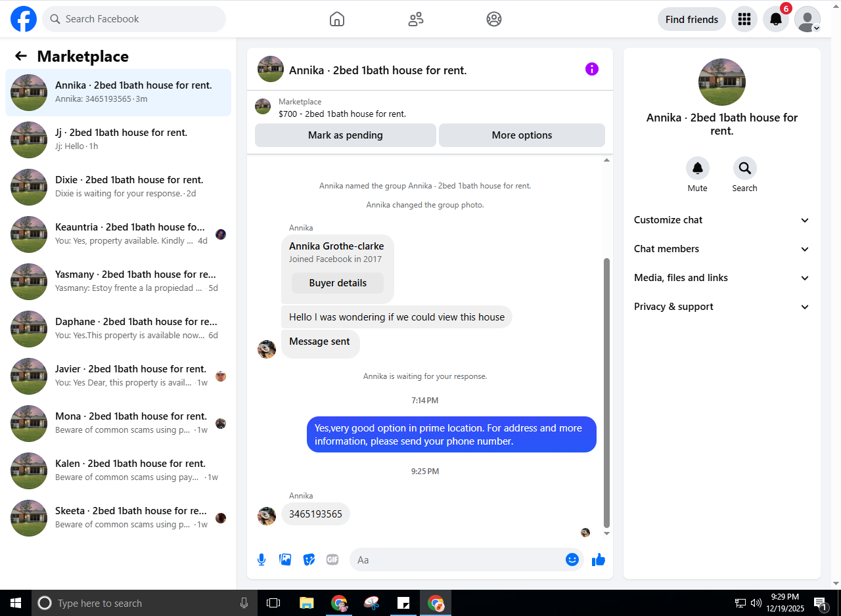Open Jj conversation in list

pos(118,140)
